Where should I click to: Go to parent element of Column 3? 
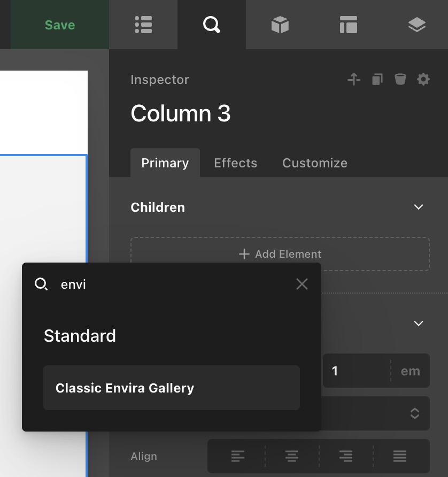(x=354, y=80)
